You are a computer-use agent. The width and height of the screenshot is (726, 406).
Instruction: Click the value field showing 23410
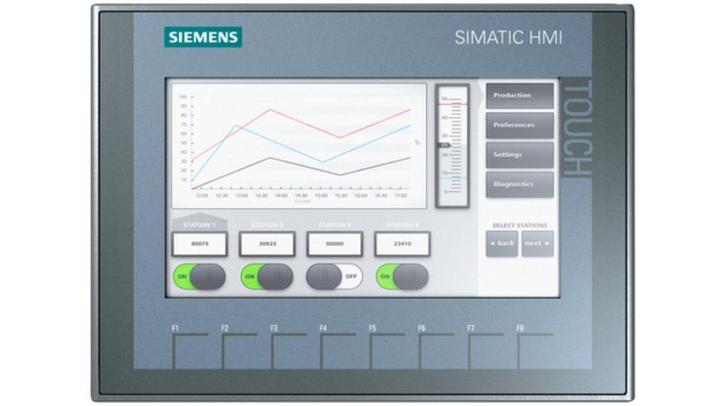pyautogui.click(x=402, y=244)
